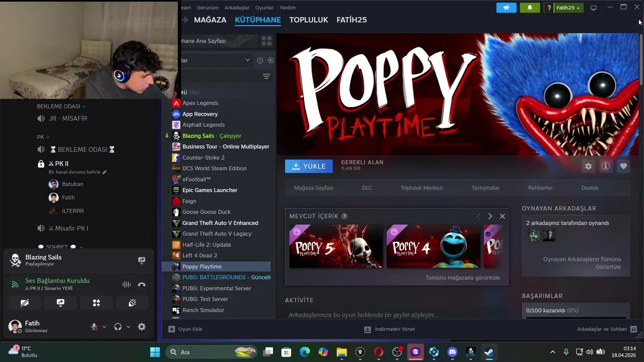644x362 pixels.
Task: Click Tümünü mağazada görüntüle link
Action: tap(462, 278)
